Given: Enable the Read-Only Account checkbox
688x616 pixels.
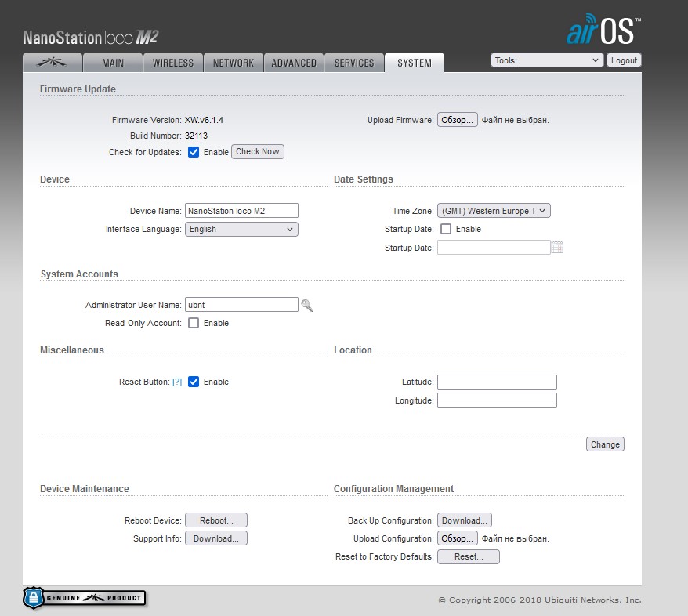Looking at the screenshot, I should (194, 323).
